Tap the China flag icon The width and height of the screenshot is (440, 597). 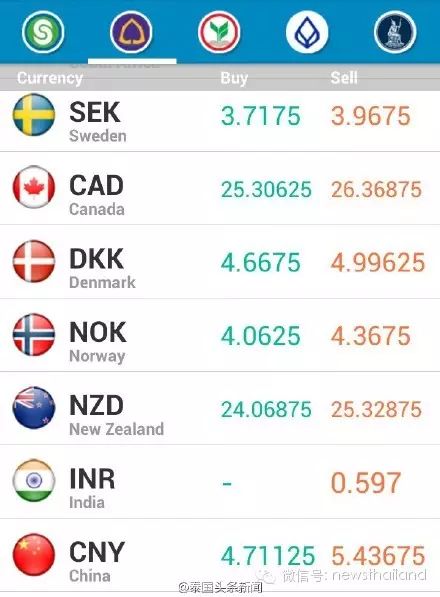click(x=34, y=554)
